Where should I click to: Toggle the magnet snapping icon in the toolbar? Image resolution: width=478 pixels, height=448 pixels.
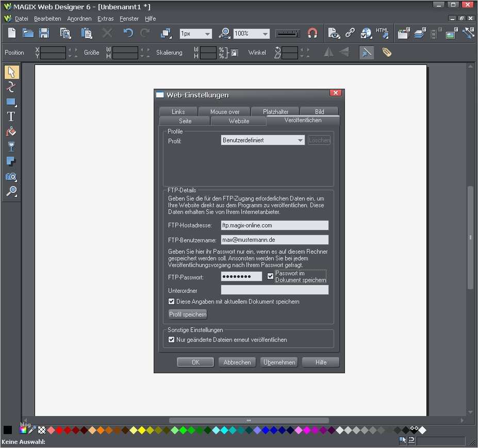pos(312,32)
